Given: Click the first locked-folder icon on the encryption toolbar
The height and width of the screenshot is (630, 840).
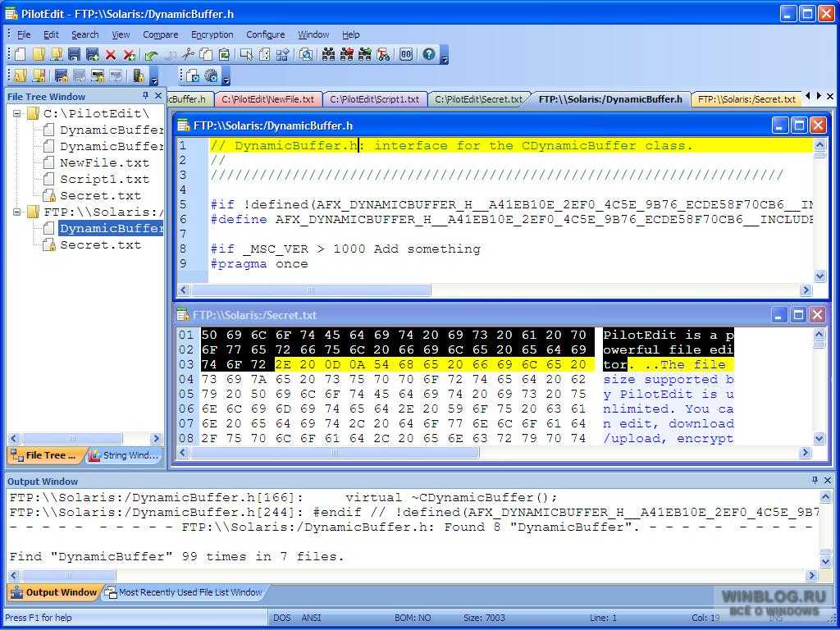Looking at the screenshot, I should tap(20, 76).
